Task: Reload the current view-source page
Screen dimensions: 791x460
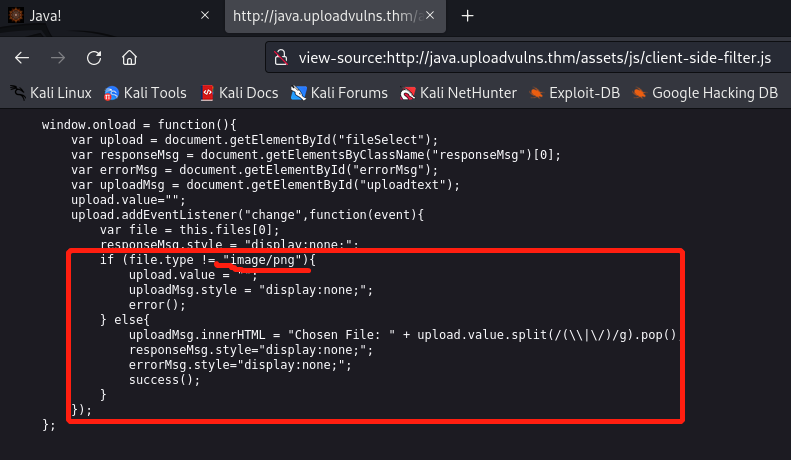Action: [94, 57]
